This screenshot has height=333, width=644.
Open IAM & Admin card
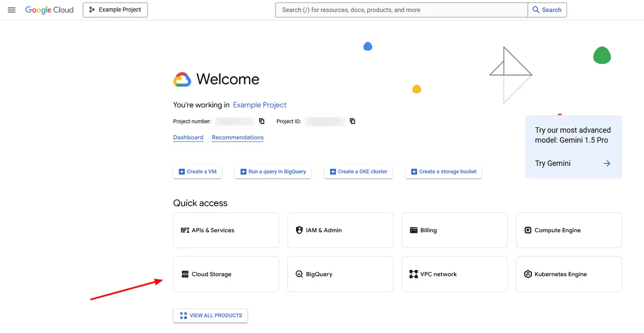pos(340,230)
